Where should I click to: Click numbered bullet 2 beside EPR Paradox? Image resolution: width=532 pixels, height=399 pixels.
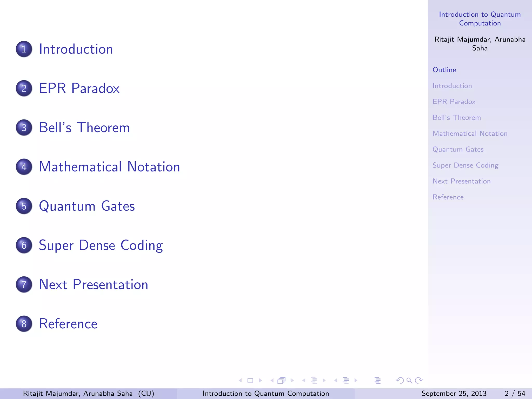tap(24, 88)
